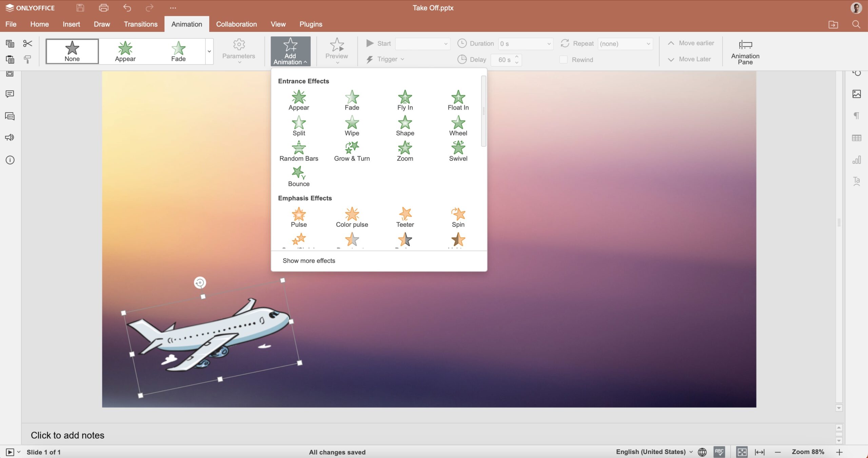Select the Appear entrance effect in dropdown
This screenshot has height=458, width=868.
click(299, 100)
